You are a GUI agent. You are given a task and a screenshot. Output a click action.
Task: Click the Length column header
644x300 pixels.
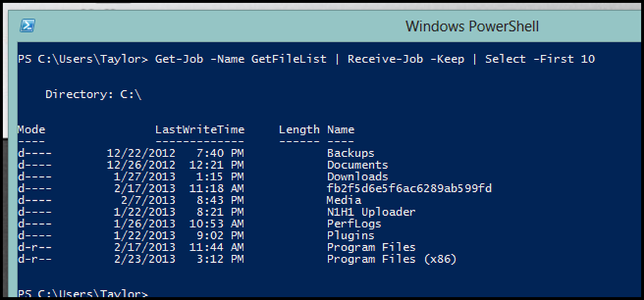point(299,130)
